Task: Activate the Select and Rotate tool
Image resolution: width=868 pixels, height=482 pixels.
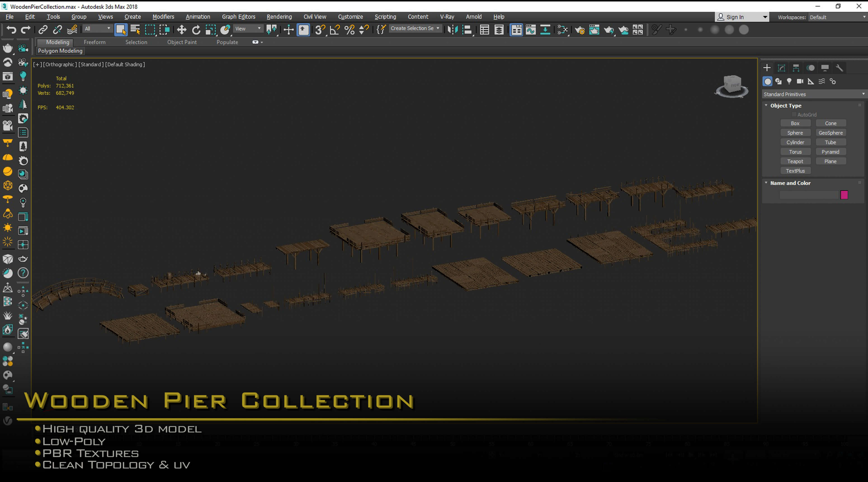Action: point(196,30)
